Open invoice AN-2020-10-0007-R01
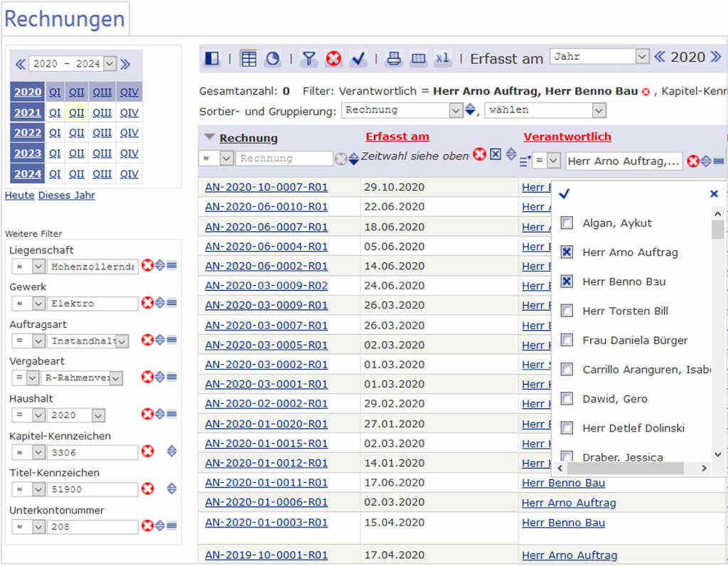This screenshot has width=728, height=566. point(266,187)
